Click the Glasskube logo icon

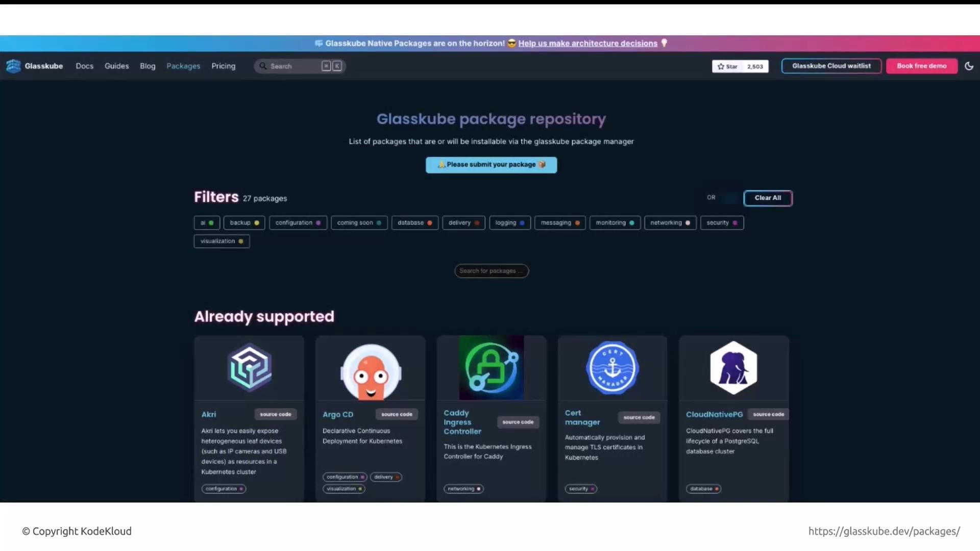tap(13, 66)
